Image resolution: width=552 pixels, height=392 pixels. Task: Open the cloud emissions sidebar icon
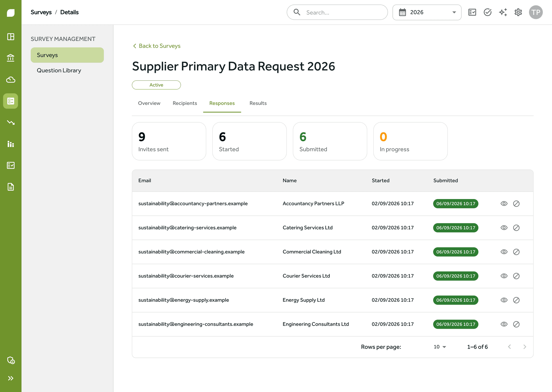pyautogui.click(x=11, y=80)
